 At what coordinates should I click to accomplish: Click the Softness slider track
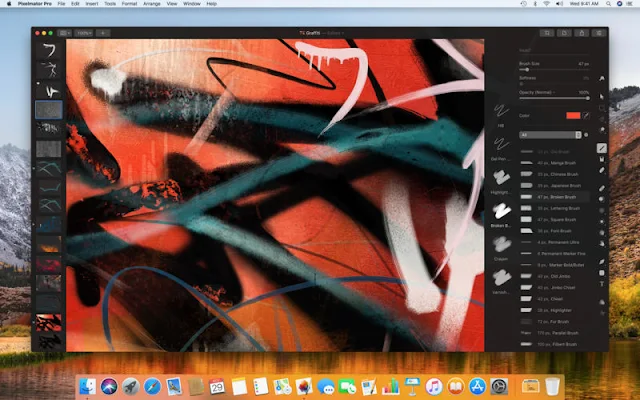coord(554,84)
